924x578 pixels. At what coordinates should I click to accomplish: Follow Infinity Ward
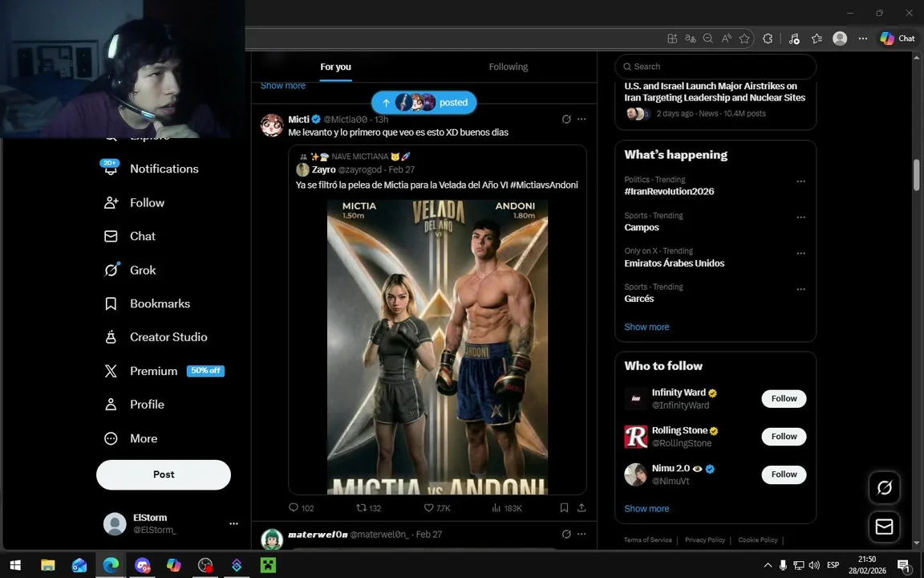click(x=784, y=399)
